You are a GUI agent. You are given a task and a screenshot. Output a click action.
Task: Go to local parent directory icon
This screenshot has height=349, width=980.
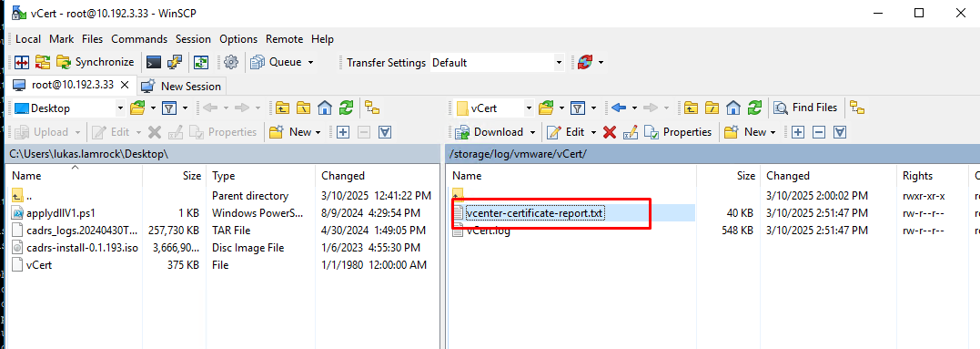(x=282, y=108)
